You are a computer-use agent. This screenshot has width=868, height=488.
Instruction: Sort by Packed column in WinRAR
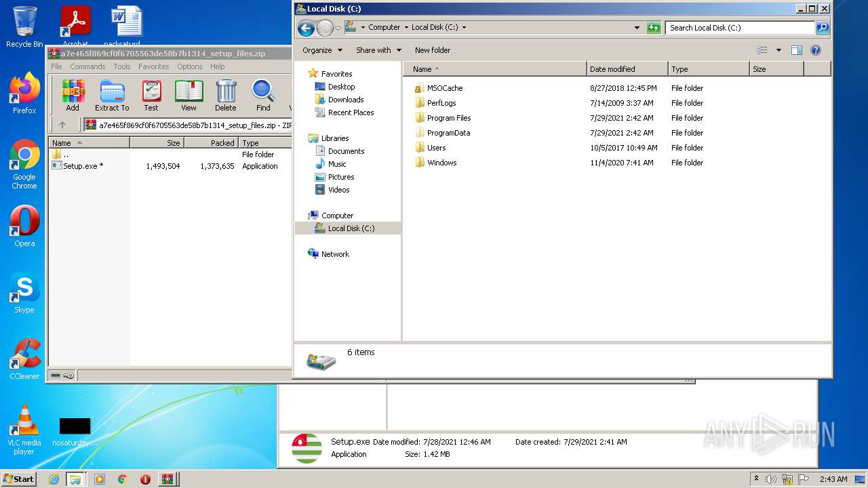pyautogui.click(x=211, y=143)
